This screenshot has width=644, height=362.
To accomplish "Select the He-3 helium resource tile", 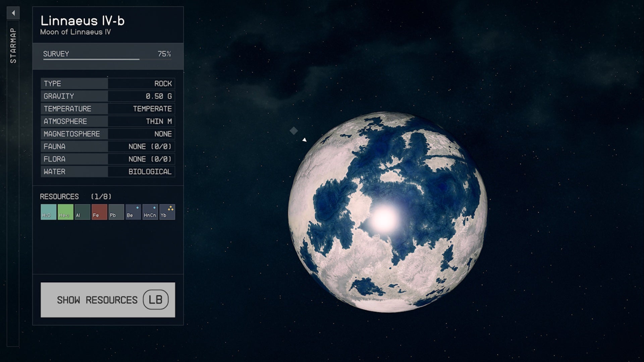I will [65, 212].
